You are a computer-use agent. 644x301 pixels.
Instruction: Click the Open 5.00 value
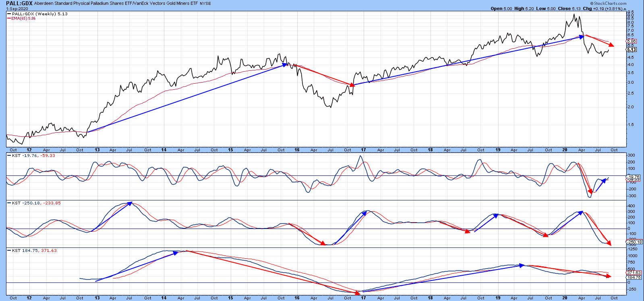click(501, 8)
